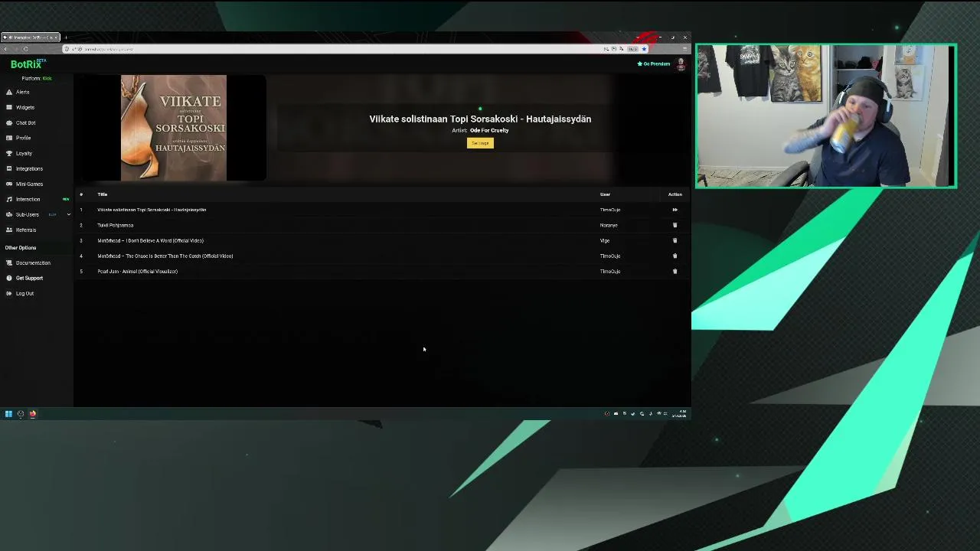This screenshot has width=980, height=551.
Task: Click the Integrations sidebar icon
Action: [9, 168]
